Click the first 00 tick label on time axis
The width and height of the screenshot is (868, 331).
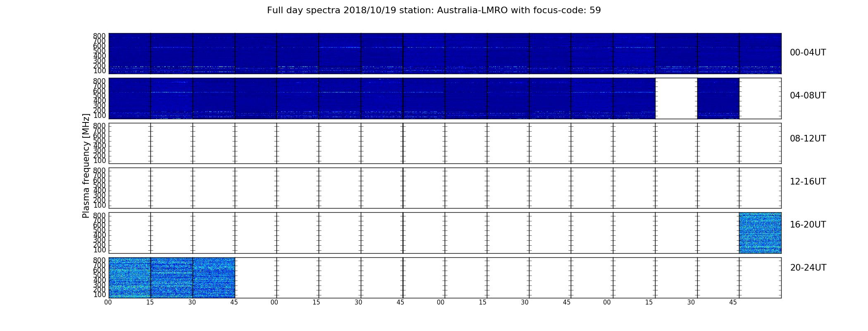point(108,302)
